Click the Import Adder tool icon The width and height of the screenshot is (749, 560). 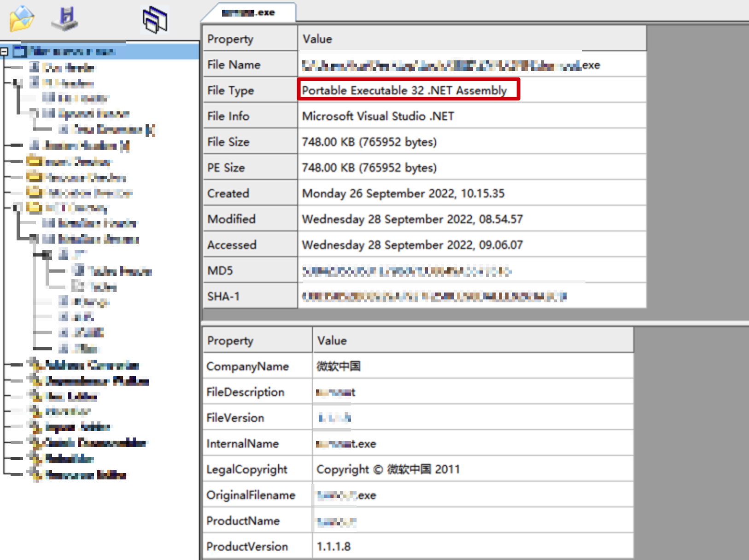35,427
